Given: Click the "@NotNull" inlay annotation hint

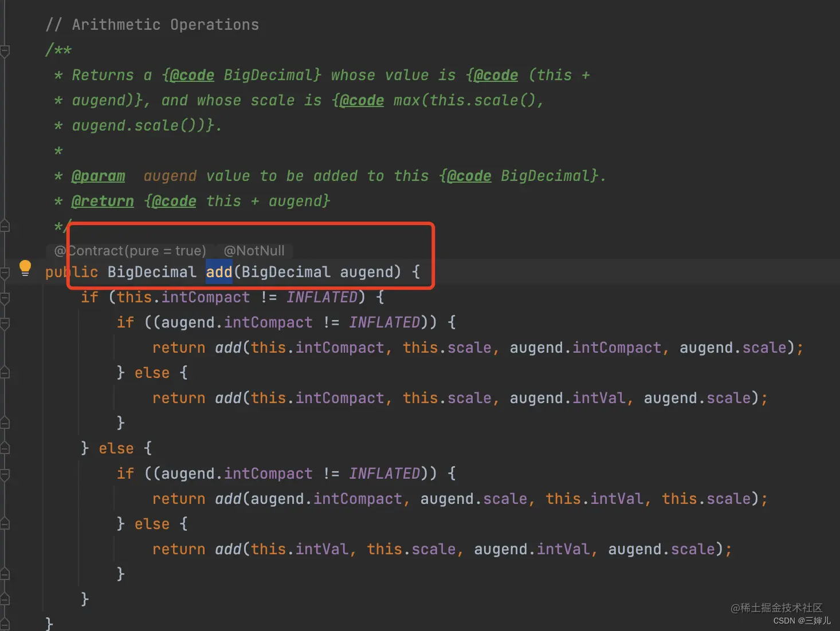Looking at the screenshot, I should [254, 251].
